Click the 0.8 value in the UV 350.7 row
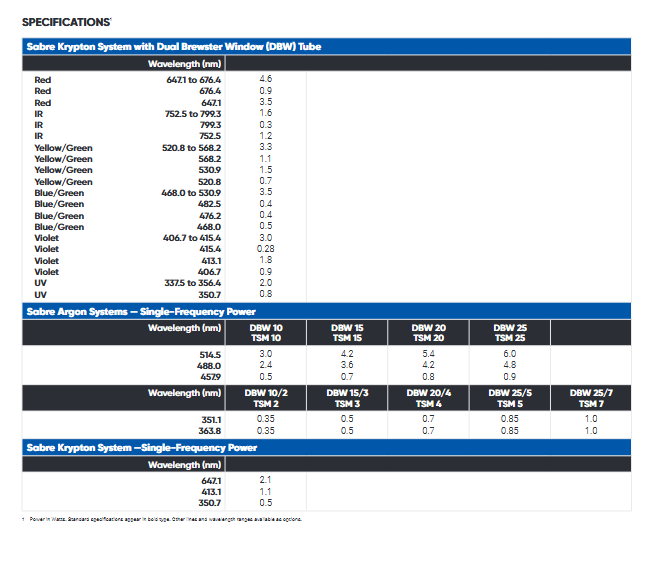 [266, 294]
